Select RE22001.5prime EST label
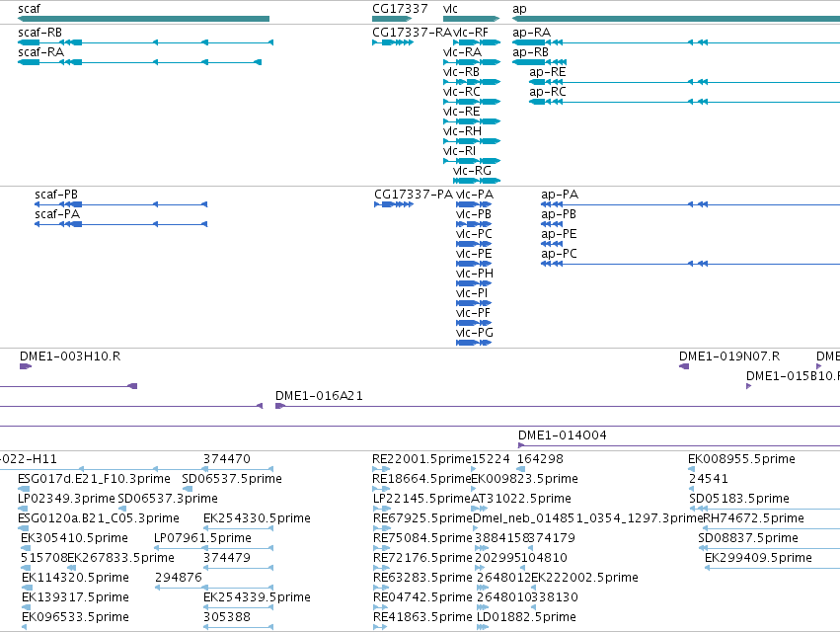The image size is (840, 632). [421, 459]
